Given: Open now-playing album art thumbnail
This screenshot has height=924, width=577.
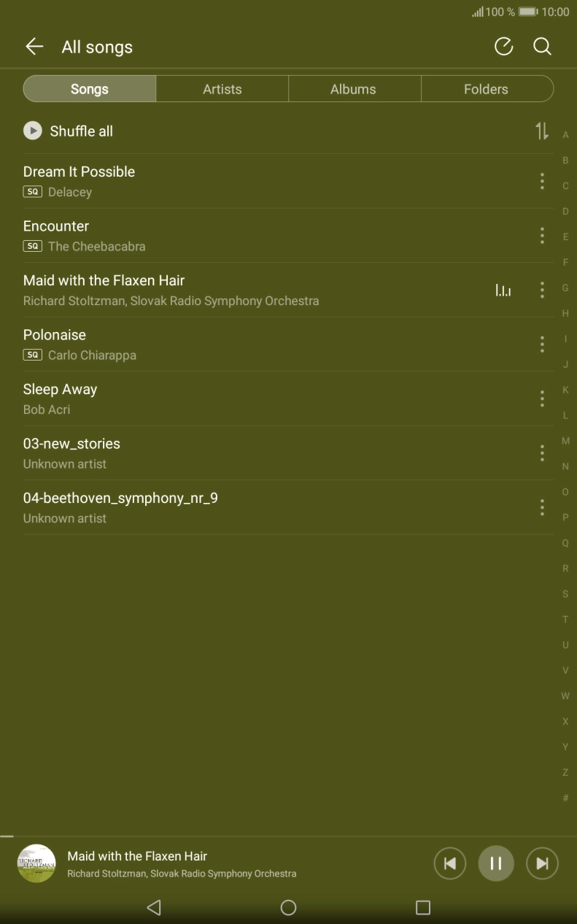Looking at the screenshot, I should pos(36,863).
